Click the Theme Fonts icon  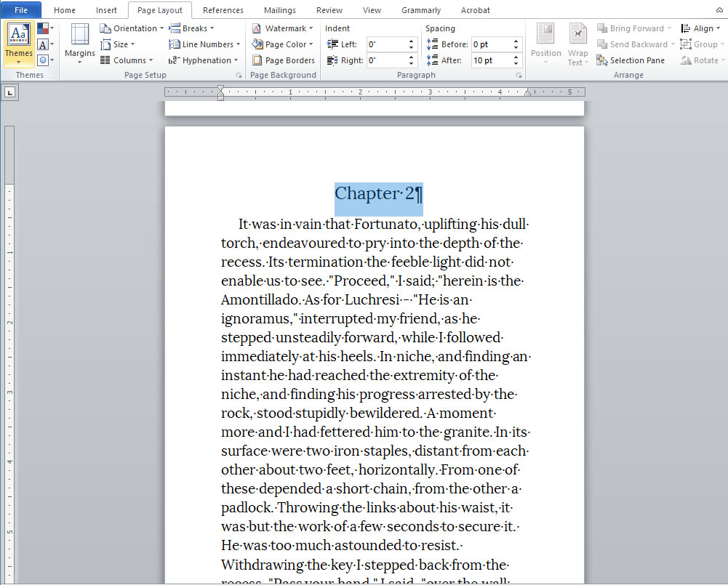(x=44, y=44)
